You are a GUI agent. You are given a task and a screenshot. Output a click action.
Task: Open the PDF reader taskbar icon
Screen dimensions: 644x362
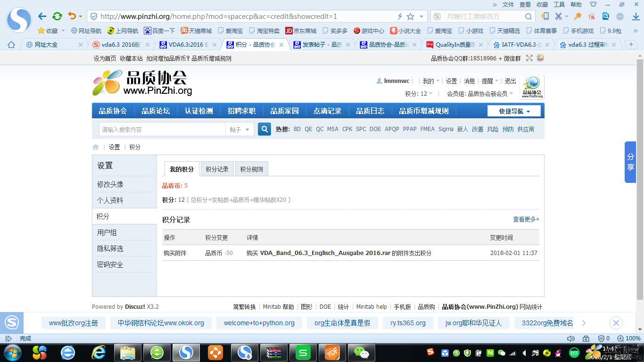point(332,352)
